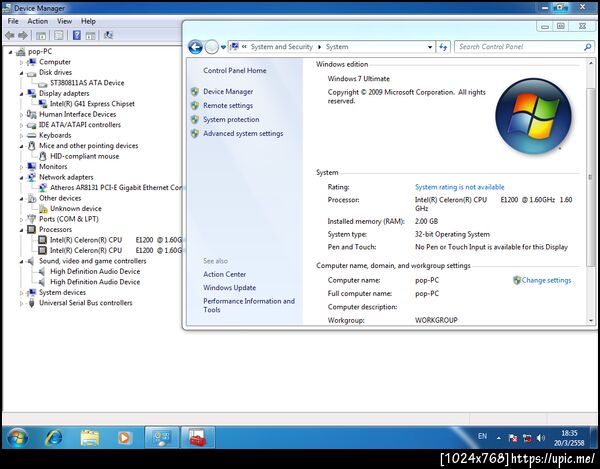
Task: Open Remote settings link
Action: coord(228,106)
